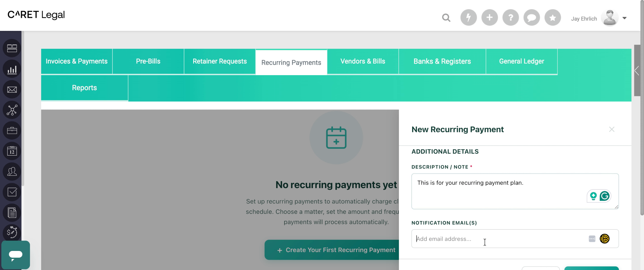Screen dimensions: 644x270
Task: Click the plus add-new icon in header
Action: [x=489, y=18]
